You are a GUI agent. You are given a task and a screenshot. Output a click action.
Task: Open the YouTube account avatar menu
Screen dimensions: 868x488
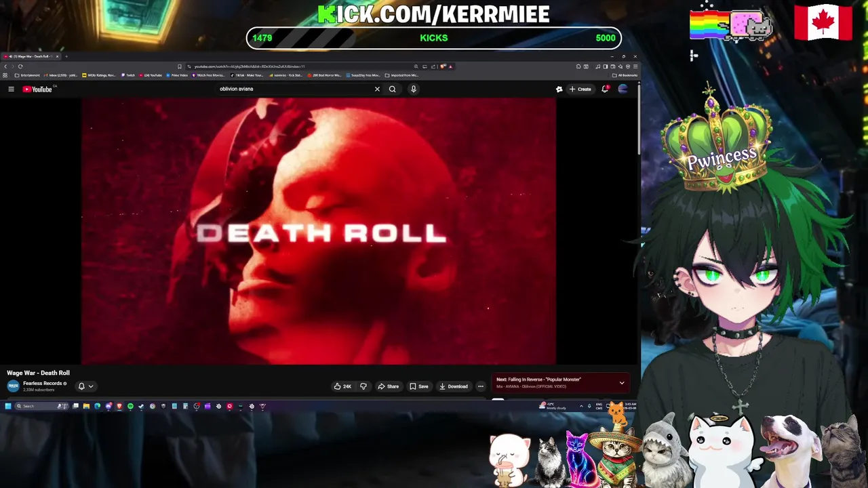pos(623,89)
